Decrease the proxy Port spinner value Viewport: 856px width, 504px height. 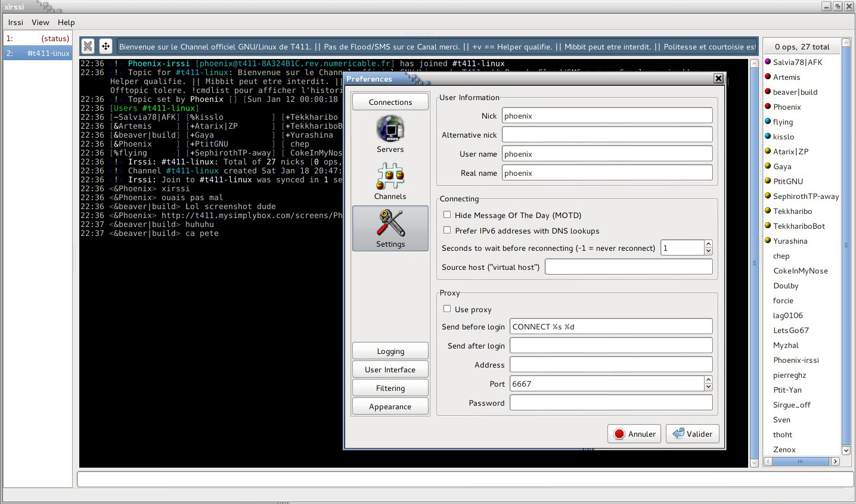708,387
